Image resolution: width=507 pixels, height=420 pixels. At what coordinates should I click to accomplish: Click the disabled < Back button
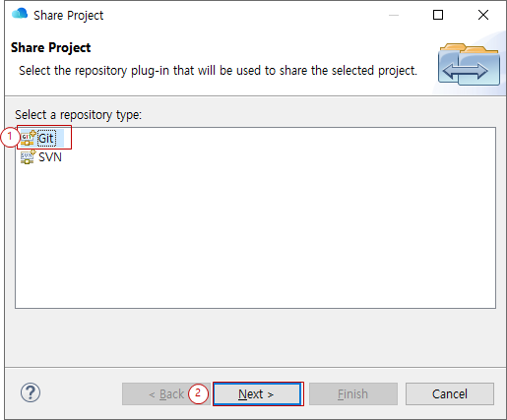click(166, 393)
